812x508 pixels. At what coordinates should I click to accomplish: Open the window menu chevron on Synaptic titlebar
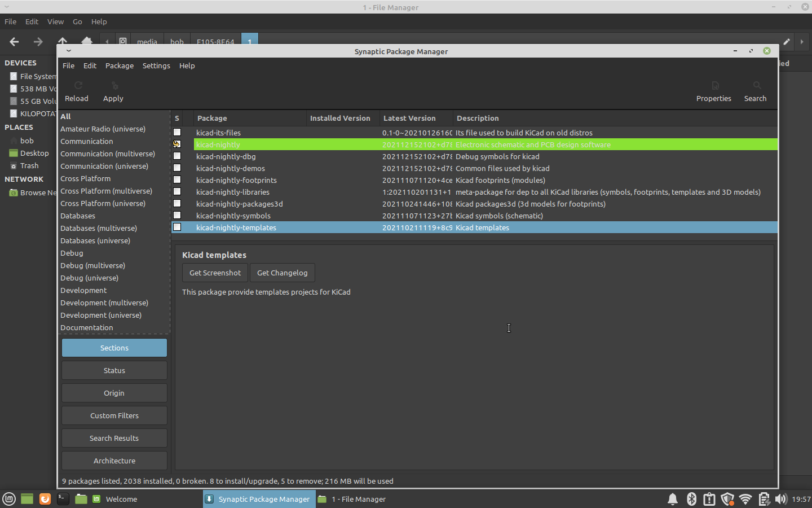(68, 51)
